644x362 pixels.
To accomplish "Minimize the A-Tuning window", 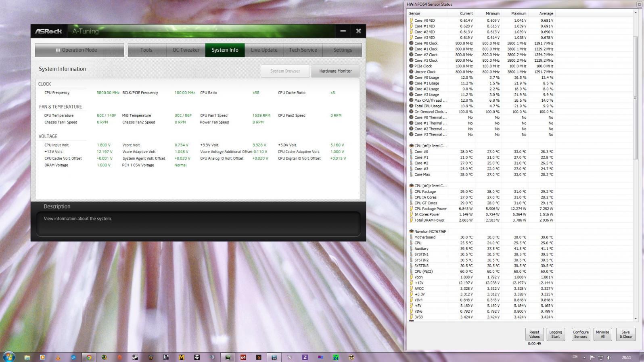I will [x=343, y=31].
